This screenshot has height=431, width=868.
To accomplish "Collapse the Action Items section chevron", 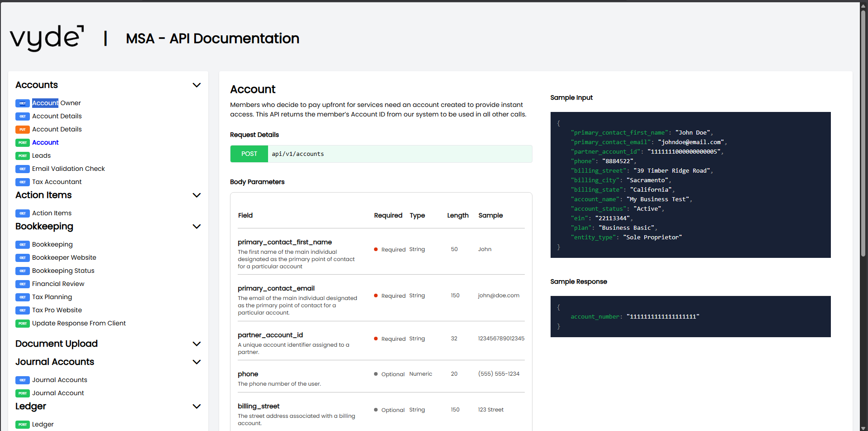I will click(x=197, y=195).
